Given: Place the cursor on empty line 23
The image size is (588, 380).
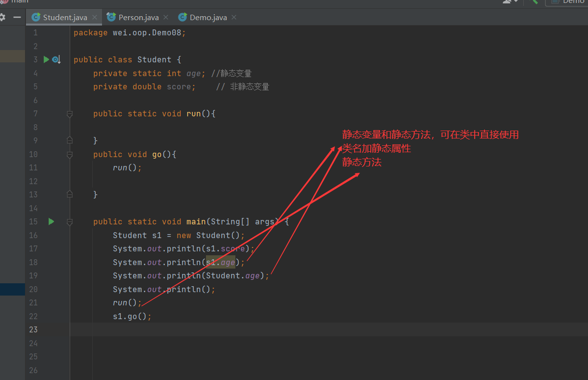Looking at the screenshot, I should (x=329, y=329).
